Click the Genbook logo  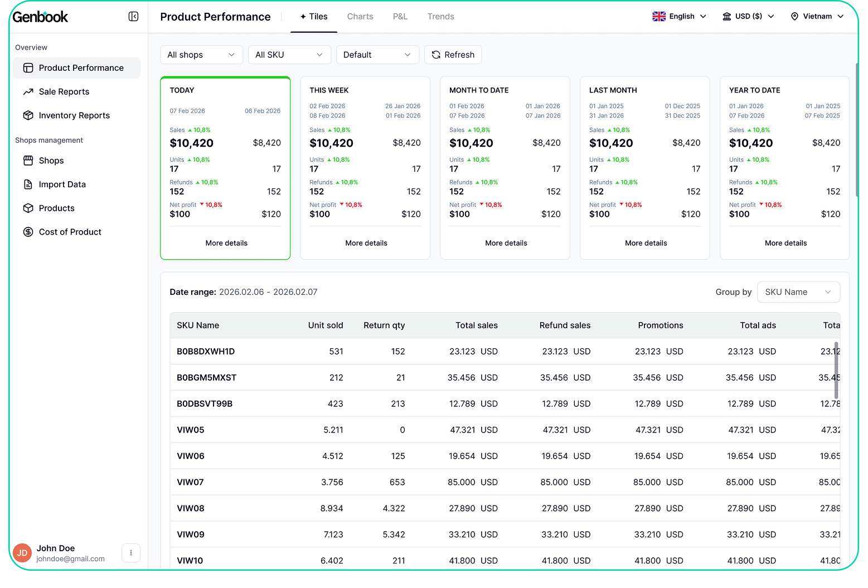[40, 17]
